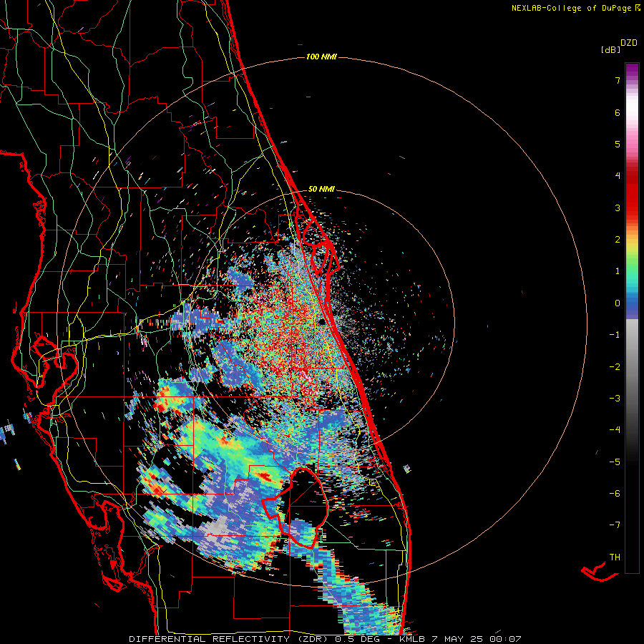
Task: Click the -7 value on the color scale
Action: point(615,525)
